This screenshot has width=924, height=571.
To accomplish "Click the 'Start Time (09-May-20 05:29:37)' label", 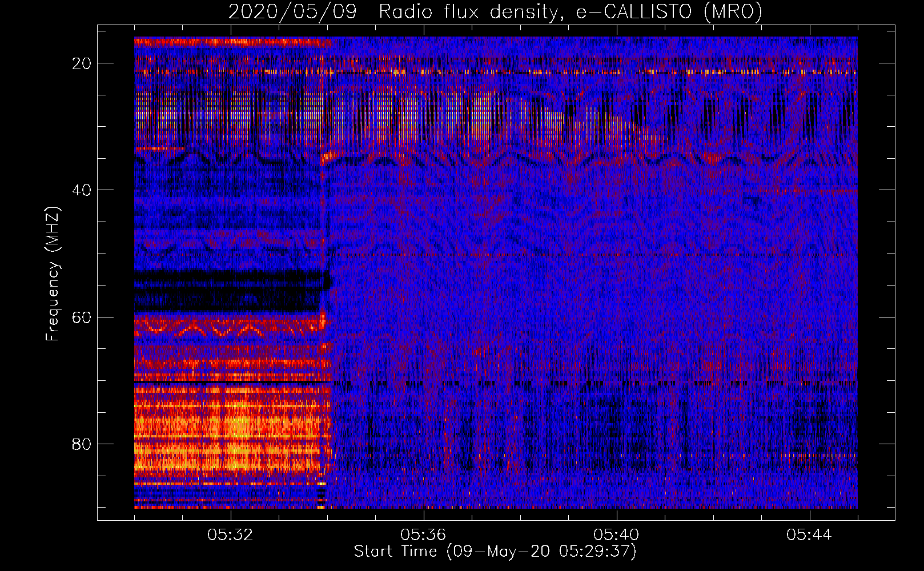I will (x=495, y=552).
